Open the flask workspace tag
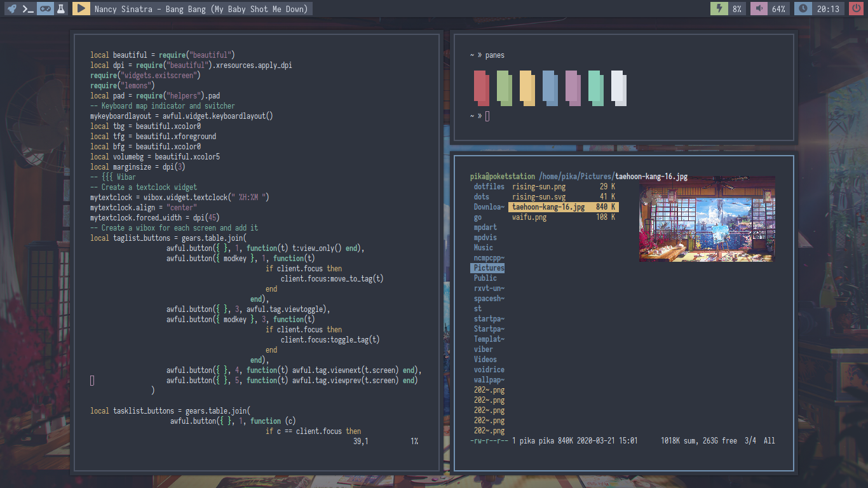 (60, 9)
